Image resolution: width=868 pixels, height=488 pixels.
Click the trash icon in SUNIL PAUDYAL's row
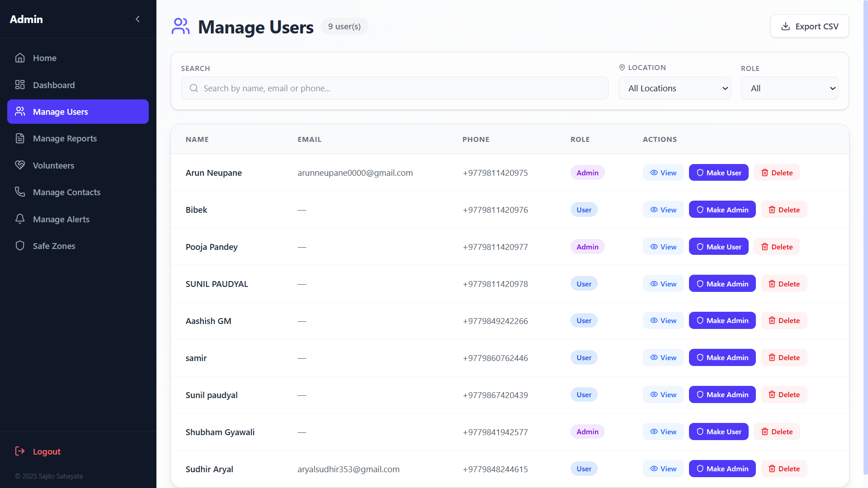772,284
